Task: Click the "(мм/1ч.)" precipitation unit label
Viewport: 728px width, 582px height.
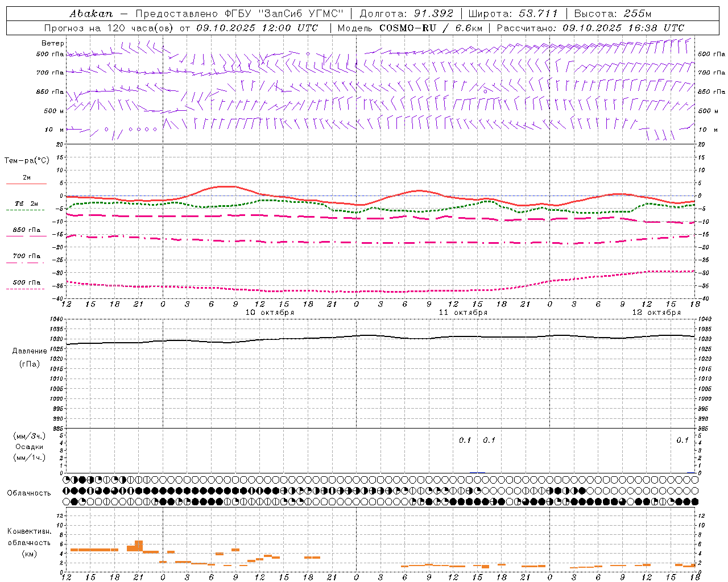Action: (30, 458)
